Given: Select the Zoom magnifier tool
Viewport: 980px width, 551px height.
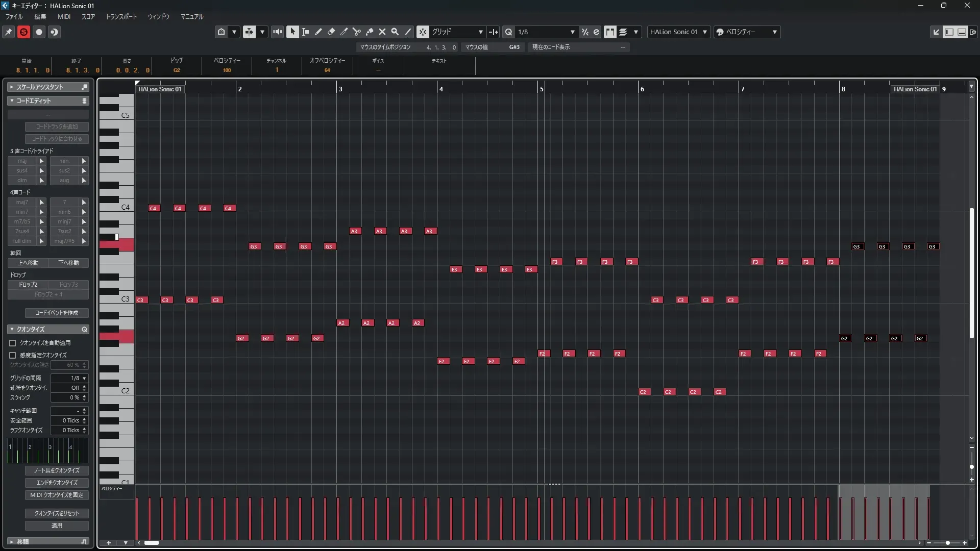Looking at the screenshot, I should click(395, 32).
